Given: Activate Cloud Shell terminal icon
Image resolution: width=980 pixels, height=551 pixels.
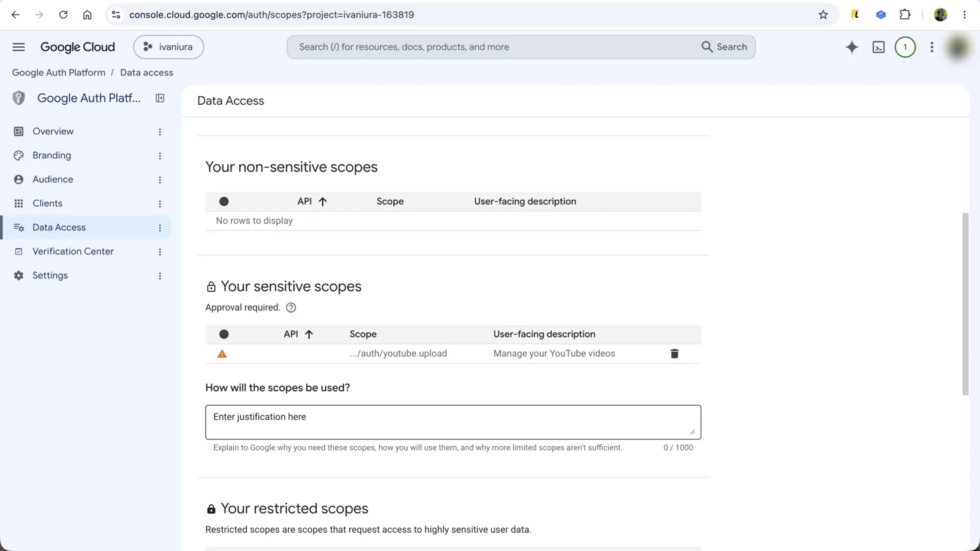Looking at the screenshot, I should pyautogui.click(x=878, y=47).
